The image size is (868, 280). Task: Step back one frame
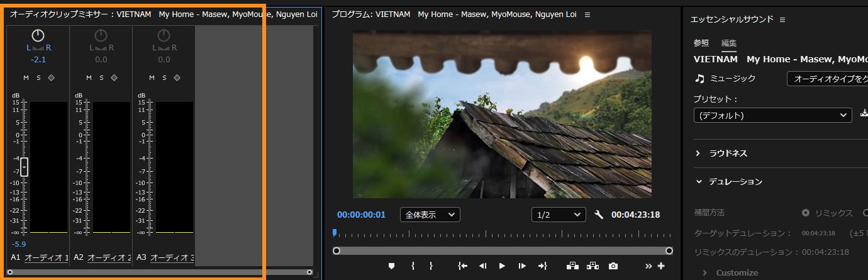pyautogui.click(x=482, y=266)
